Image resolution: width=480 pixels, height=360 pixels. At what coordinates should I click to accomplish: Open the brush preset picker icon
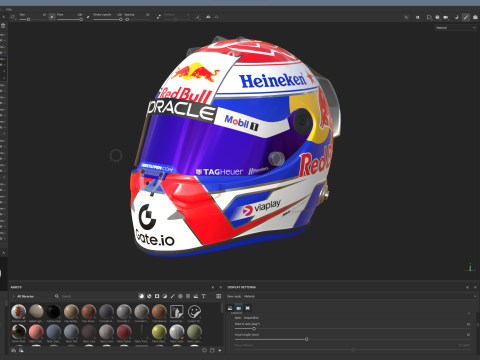coord(13,17)
